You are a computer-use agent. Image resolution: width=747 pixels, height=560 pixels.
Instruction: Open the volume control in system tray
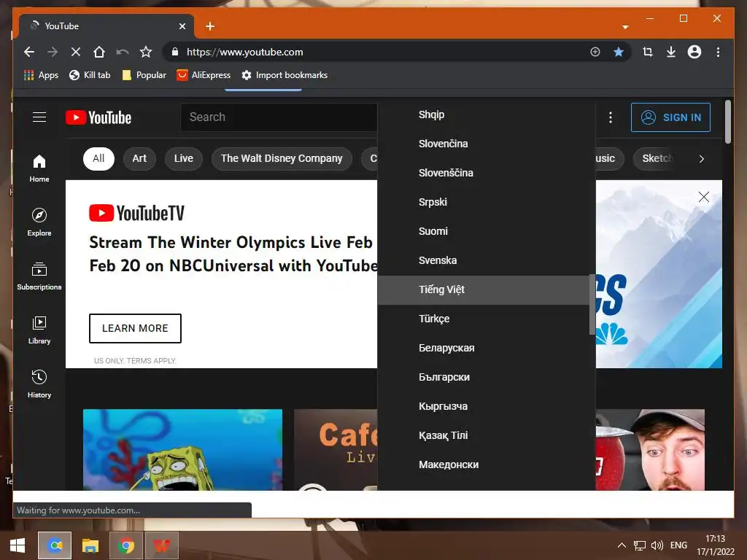657,545
